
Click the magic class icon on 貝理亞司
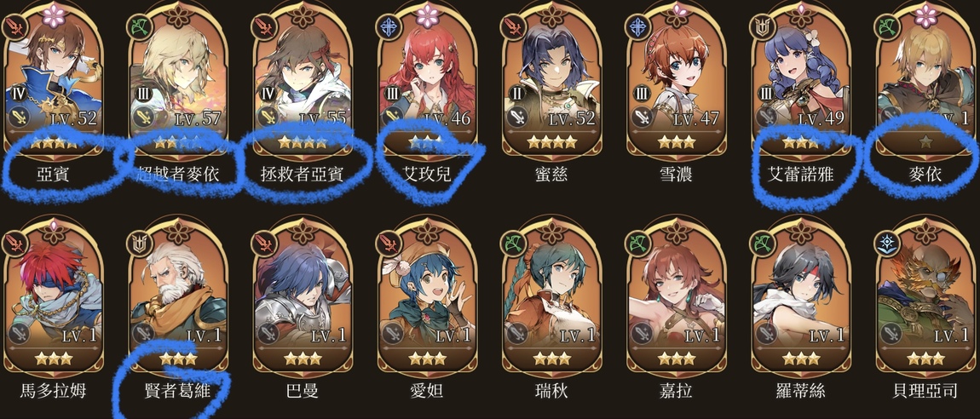click(x=886, y=242)
